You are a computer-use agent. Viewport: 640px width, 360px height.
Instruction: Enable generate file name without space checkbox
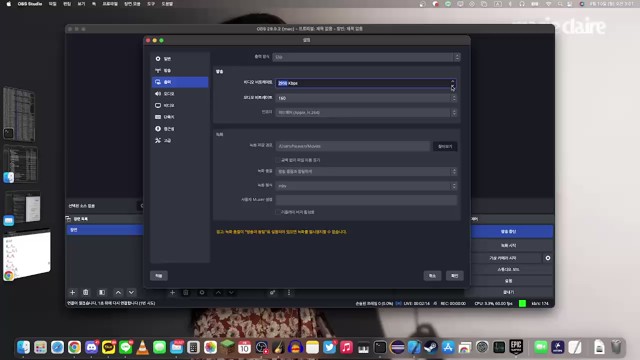click(278, 160)
